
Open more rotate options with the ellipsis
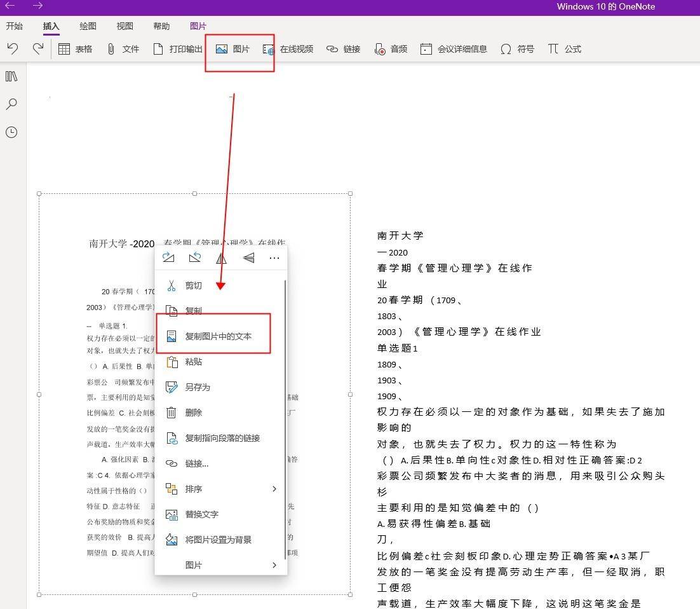coord(274,258)
